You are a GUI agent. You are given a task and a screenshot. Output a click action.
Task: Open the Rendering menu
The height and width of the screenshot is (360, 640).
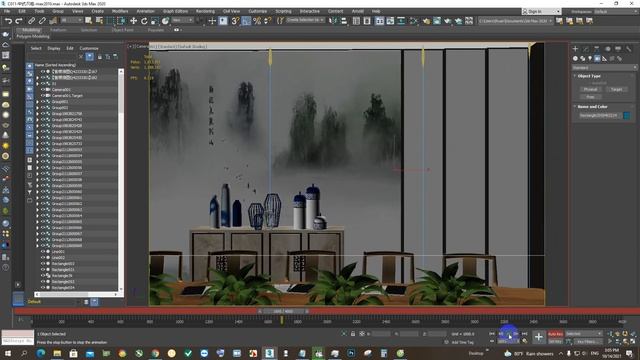click(x=205, y=11)
